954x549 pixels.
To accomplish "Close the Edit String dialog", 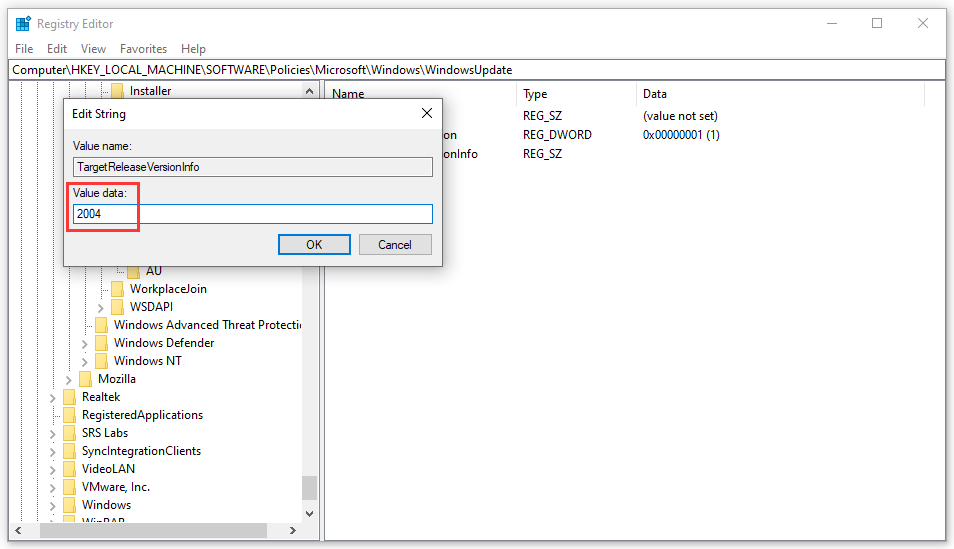I will click(427, 113).
